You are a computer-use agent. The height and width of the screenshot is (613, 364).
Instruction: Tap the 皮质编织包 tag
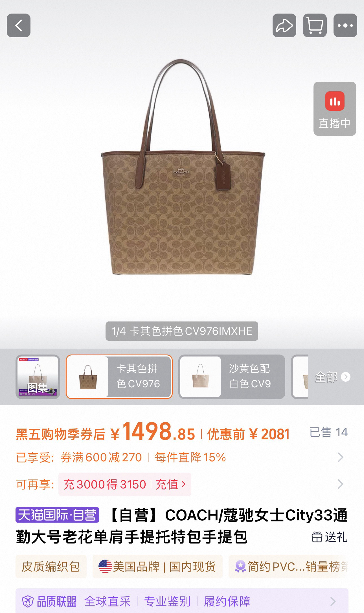[51, 566]
